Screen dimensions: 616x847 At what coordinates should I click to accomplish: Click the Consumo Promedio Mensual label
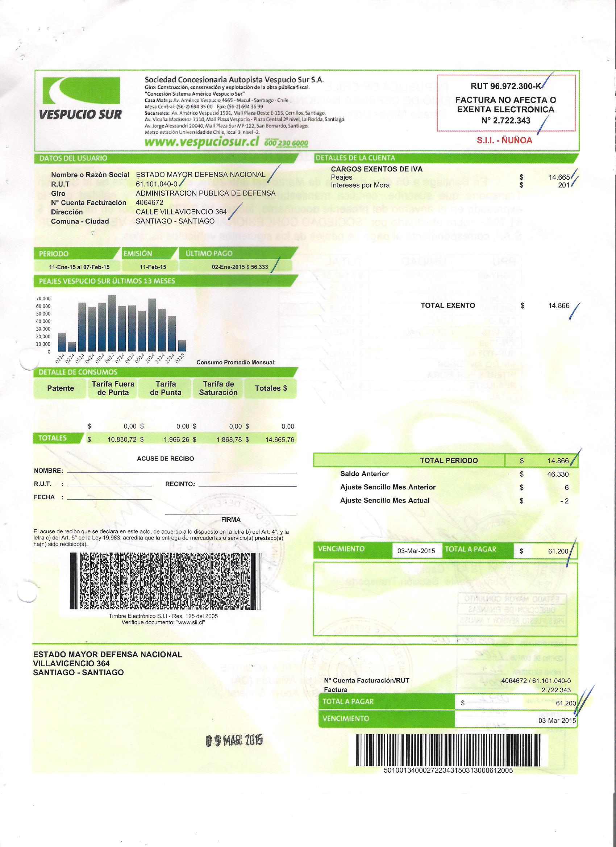(x=236, y=362)
